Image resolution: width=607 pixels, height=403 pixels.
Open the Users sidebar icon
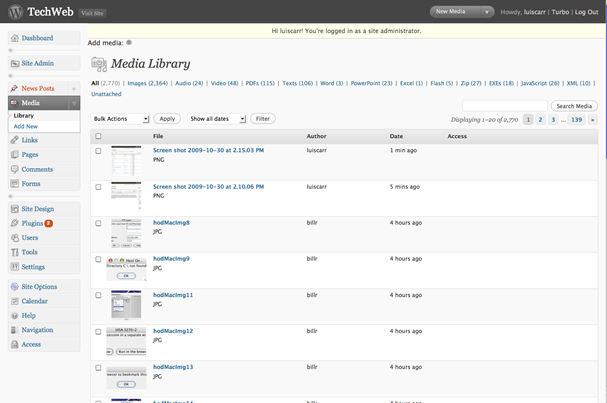pos(14,238)
